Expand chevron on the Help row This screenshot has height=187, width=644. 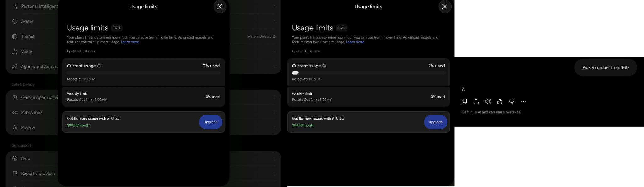click(x=274, y=158)
